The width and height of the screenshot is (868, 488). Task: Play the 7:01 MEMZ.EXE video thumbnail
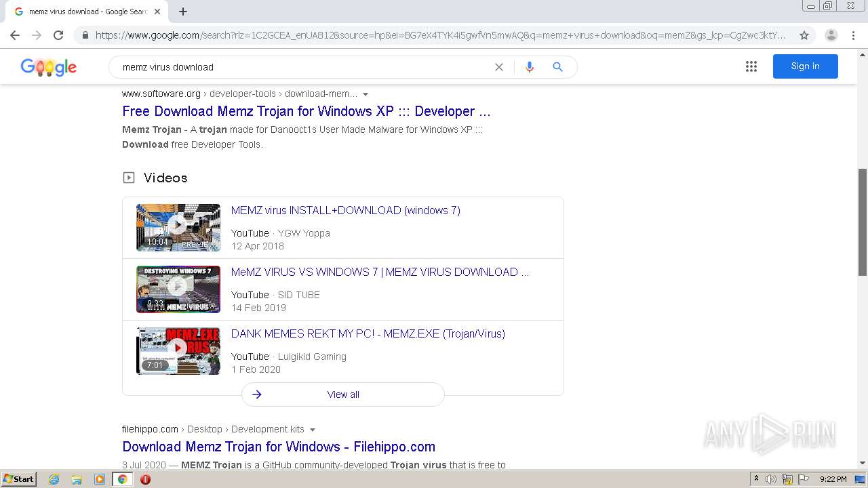[x=178, y=351]
